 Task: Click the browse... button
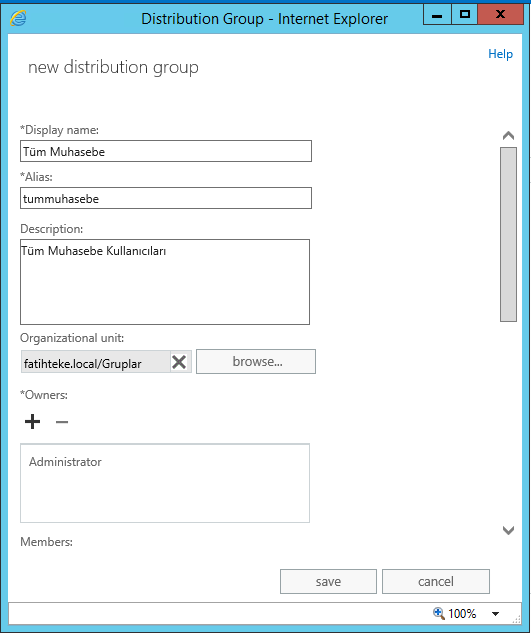pos(256,361)
